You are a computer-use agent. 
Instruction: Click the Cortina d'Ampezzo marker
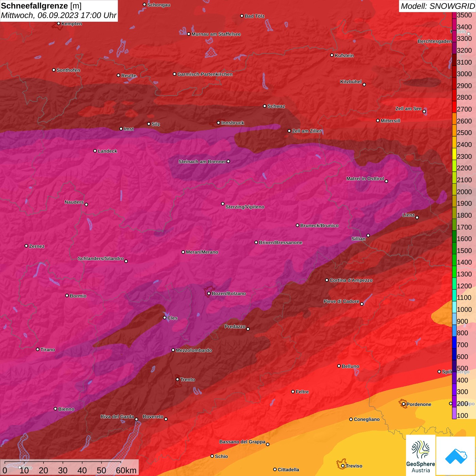click(327, 280)
